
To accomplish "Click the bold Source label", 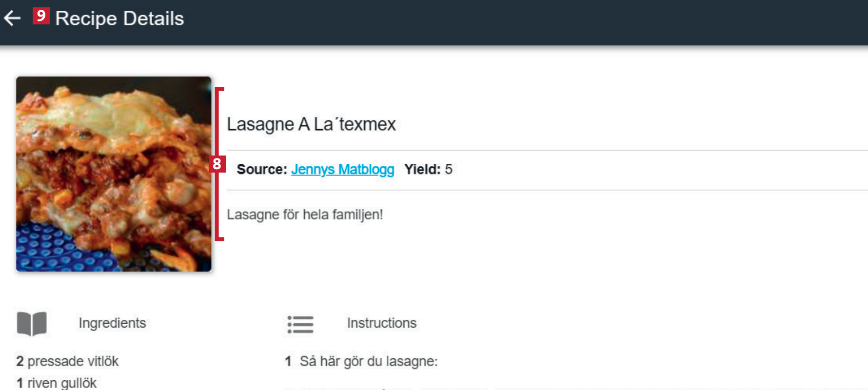I will [x=262, y=170].
